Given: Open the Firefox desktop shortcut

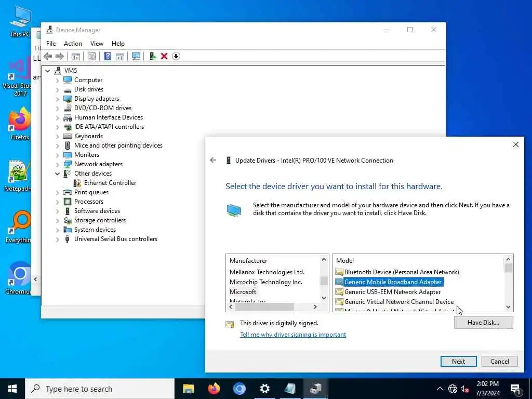Looking at the screenshot, I should coord(19,124).
